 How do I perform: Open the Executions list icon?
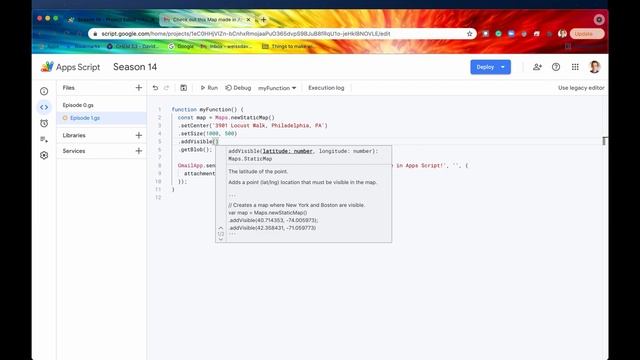[44, 139]
